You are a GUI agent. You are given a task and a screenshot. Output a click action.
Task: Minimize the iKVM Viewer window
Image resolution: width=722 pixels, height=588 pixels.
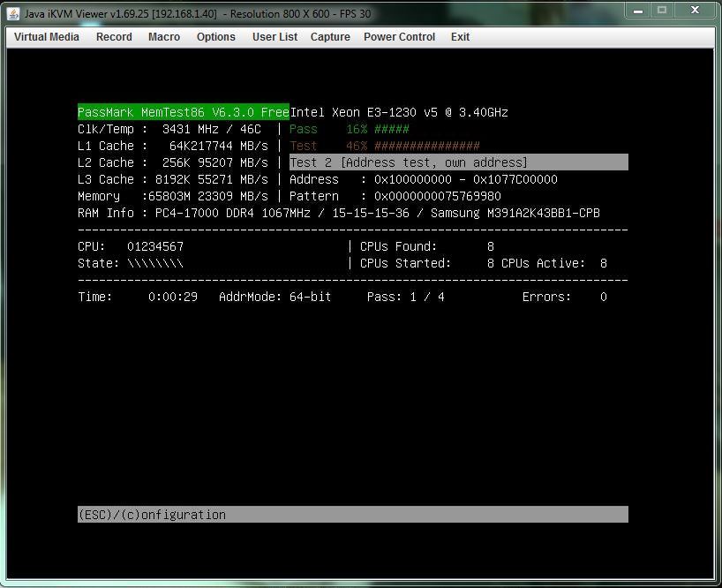638,10
